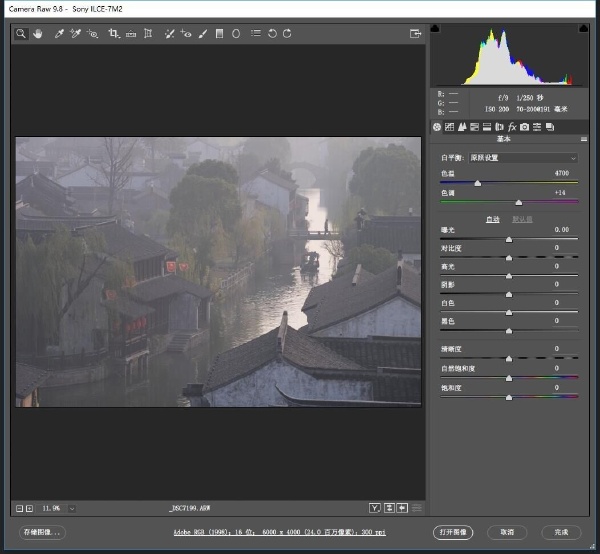Select the Adjustment Brush tool
This screenshot has height=554, width=600.
click(202, 33)
